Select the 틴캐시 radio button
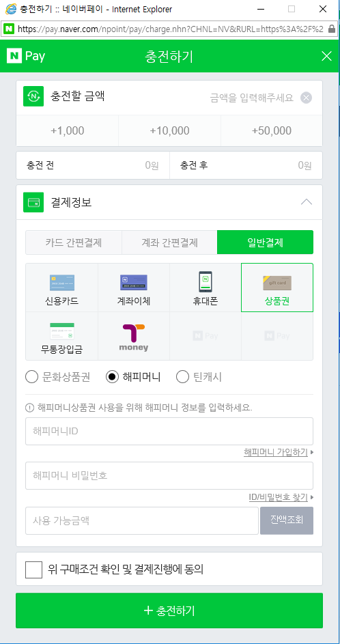The height and width of the screenshot is (644, 340). [182, 376]
